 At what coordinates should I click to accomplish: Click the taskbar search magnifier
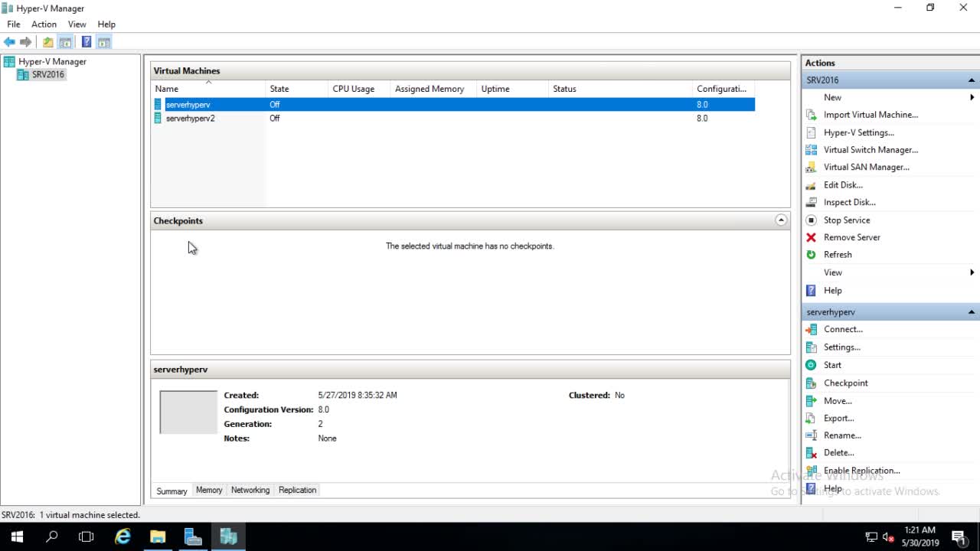click(x=52, y=536)
